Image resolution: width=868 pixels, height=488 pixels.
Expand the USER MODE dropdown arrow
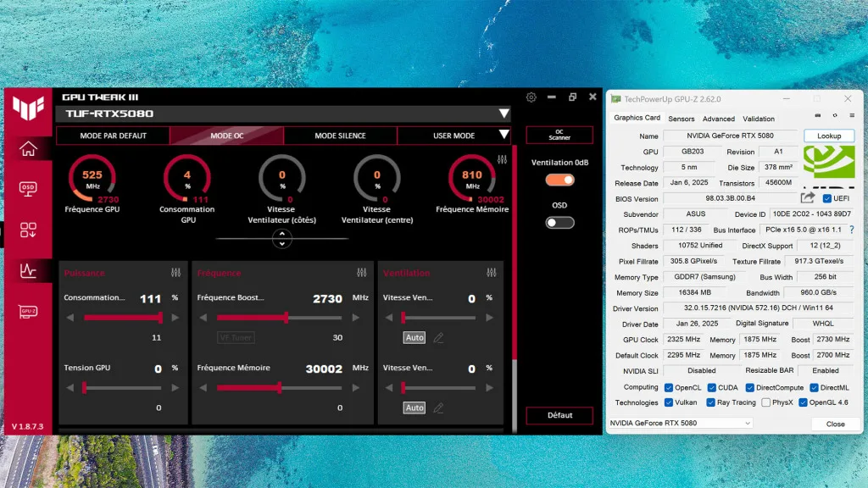(505, 136)
